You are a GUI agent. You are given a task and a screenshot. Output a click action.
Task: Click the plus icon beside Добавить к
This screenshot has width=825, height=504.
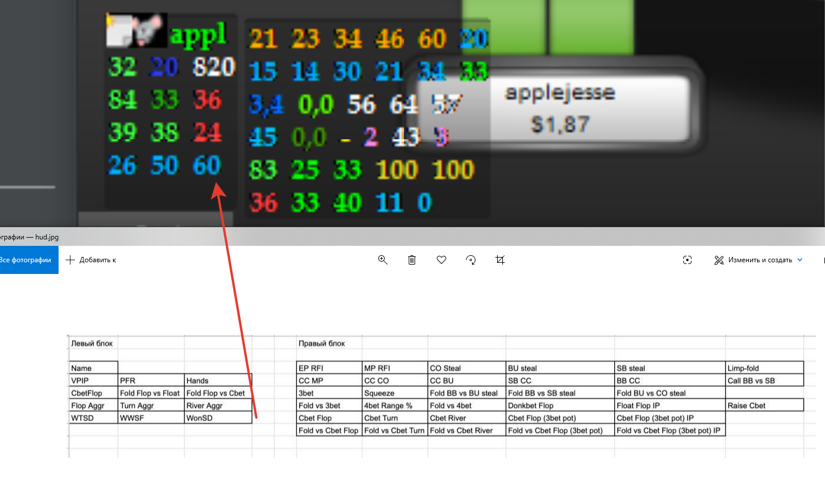pyautogui.click(x=70, y=260)
